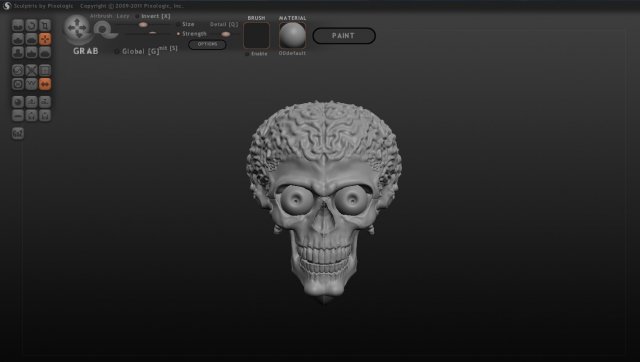Viewport: 640px width, 362px height.
Task: Click the Strength slider handle
Action: (152, 33)
